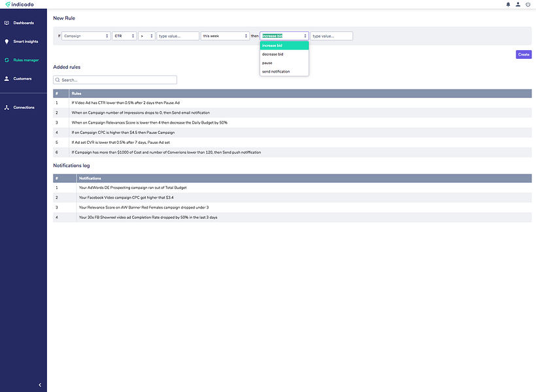The width and height of the screenshot is (536, 392).
Task: Open user profile icon
Action: pos(518,5)
